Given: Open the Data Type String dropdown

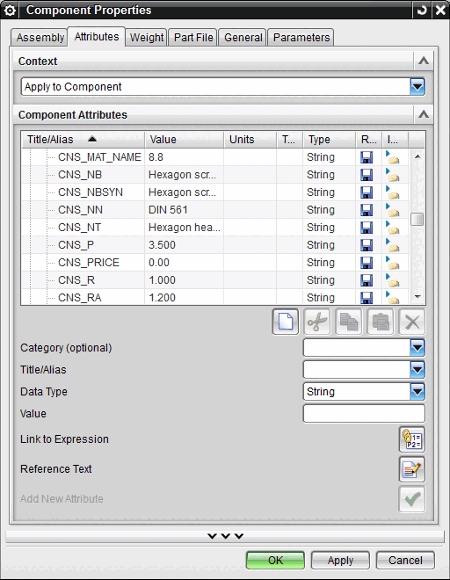Looking at the screenshot, I should 417,391.
